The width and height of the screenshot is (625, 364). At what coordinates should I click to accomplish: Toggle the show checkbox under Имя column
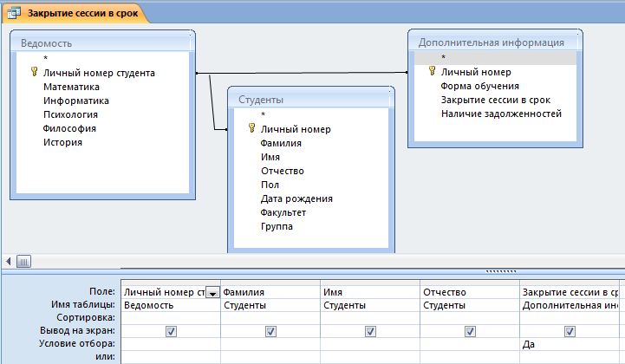370,331
